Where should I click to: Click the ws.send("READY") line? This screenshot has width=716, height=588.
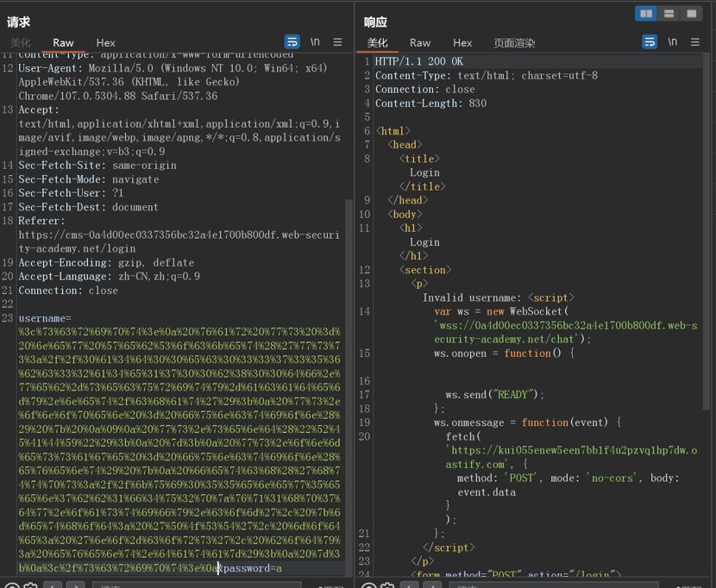[x=495, y=394]
